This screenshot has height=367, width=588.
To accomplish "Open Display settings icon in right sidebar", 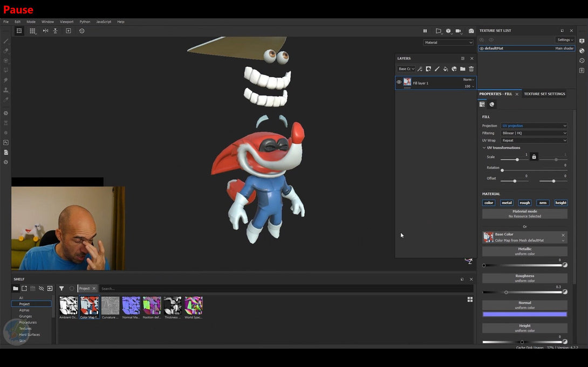I will point(582,41).
